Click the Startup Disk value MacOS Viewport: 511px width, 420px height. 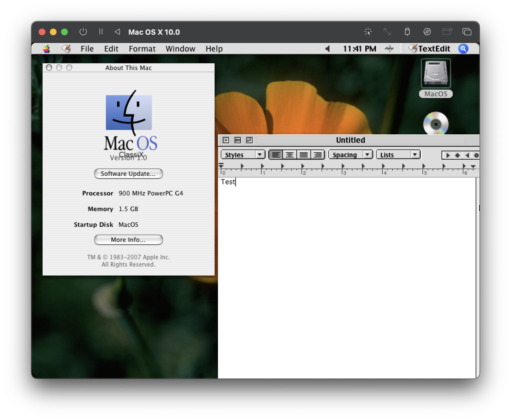pyautogui.click(x=128, y=225)
